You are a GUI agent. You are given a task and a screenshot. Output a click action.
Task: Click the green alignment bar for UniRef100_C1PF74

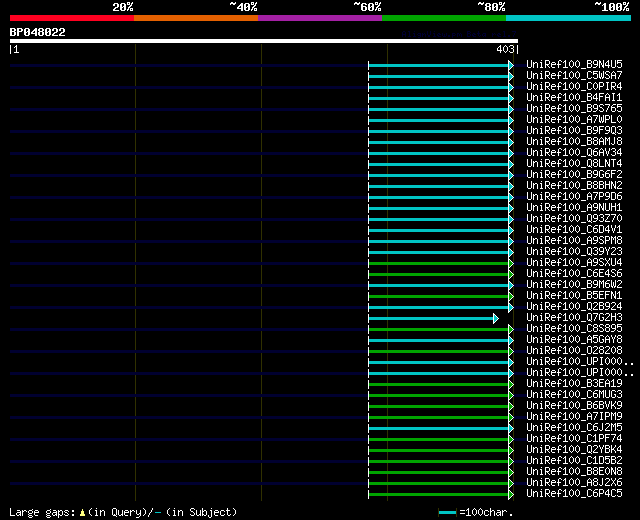click(x=438, y=440)
